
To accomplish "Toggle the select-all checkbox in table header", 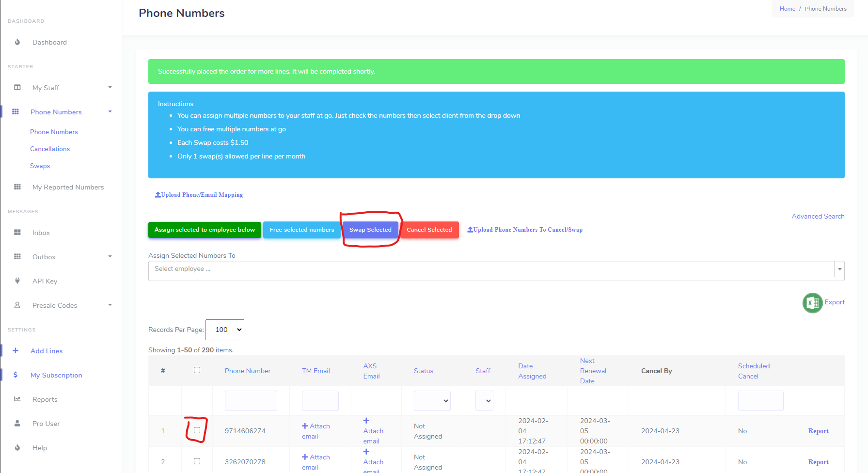I will click(x=197, y=370).
